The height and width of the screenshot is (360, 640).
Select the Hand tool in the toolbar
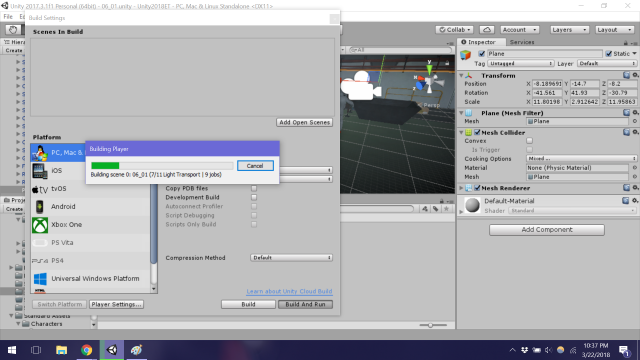point(13,30)
